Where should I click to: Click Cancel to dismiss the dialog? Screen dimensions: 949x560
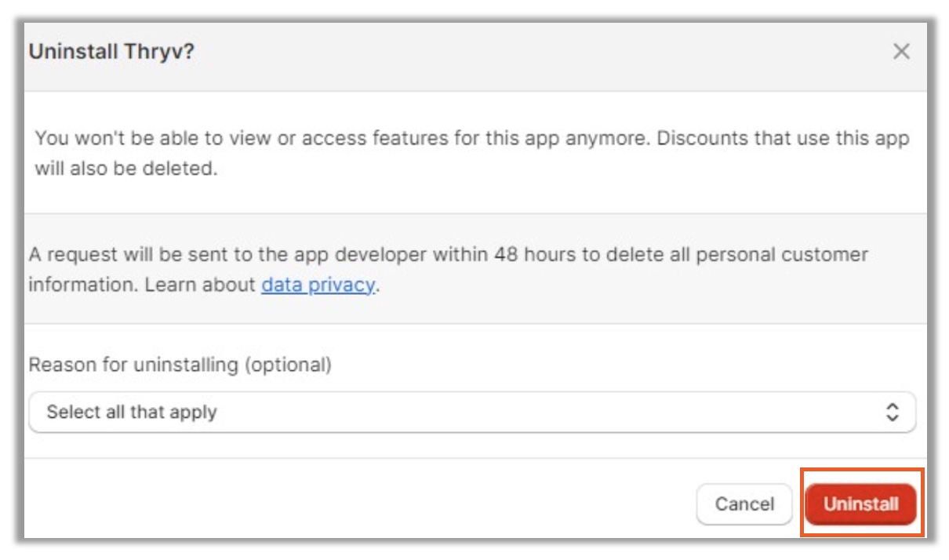click(x=744, y=504)
